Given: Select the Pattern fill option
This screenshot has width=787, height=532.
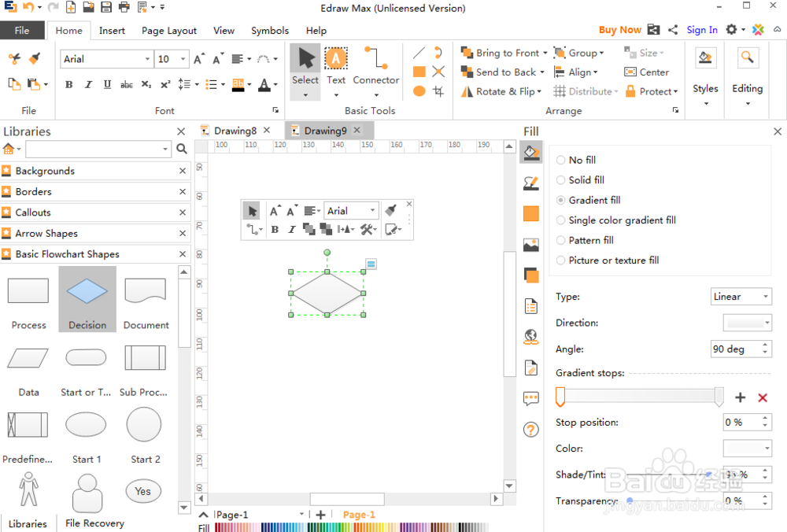Looking at the screenshot, I should click(x=585, y=240).
